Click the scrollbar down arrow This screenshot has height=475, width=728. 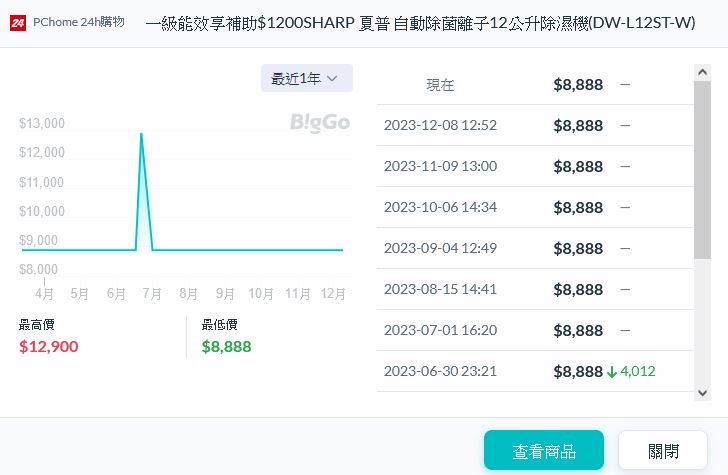[x=703, y=393]
